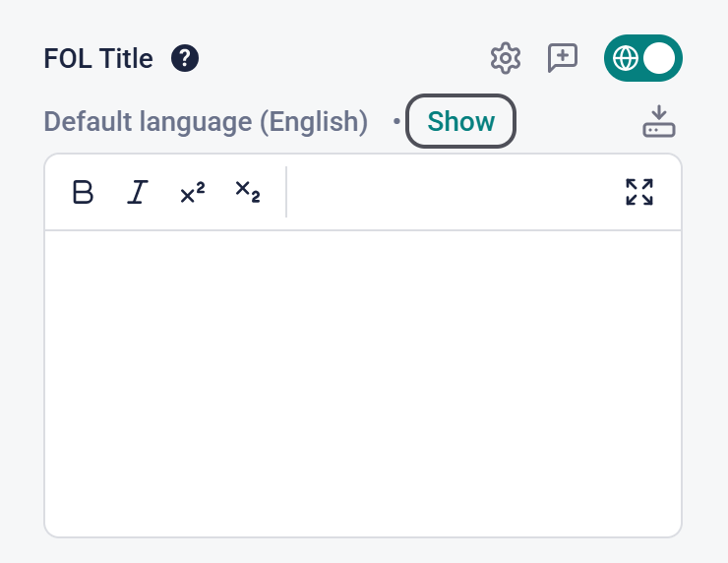Click the import/download icon above the editor
Viewport: 728px width, 563px height.
[x=659, y=122]
